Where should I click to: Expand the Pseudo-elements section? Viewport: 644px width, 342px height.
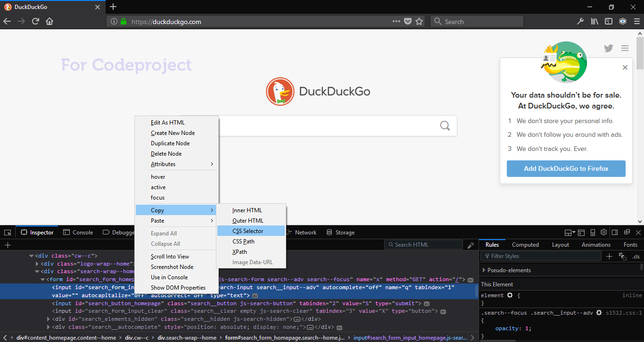click(484, 270)
